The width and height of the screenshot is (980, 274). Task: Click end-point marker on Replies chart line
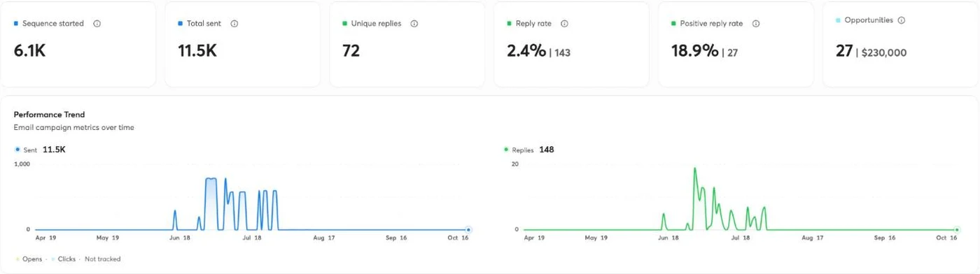[x=957, y=229]
